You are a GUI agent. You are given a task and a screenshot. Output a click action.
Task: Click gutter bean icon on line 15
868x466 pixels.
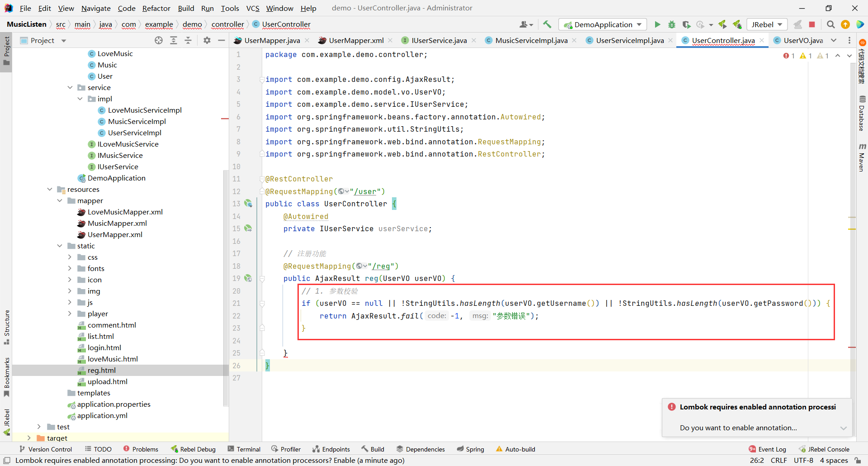[248, 228]
